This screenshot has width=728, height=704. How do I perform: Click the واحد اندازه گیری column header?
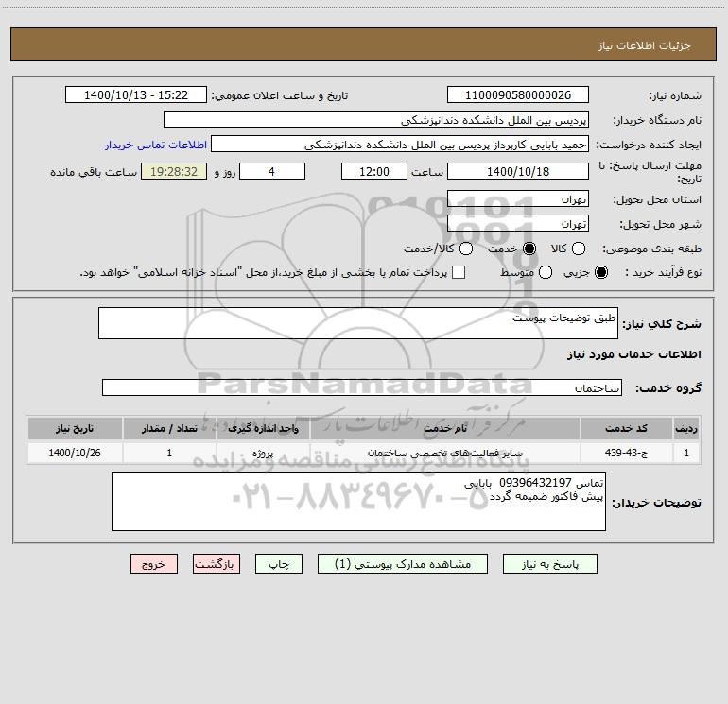(x=263, y=428)
